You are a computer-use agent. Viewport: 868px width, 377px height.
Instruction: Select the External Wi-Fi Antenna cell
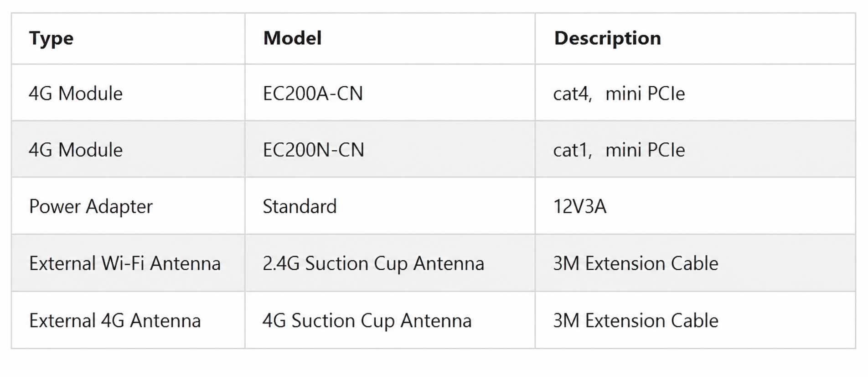125,263
